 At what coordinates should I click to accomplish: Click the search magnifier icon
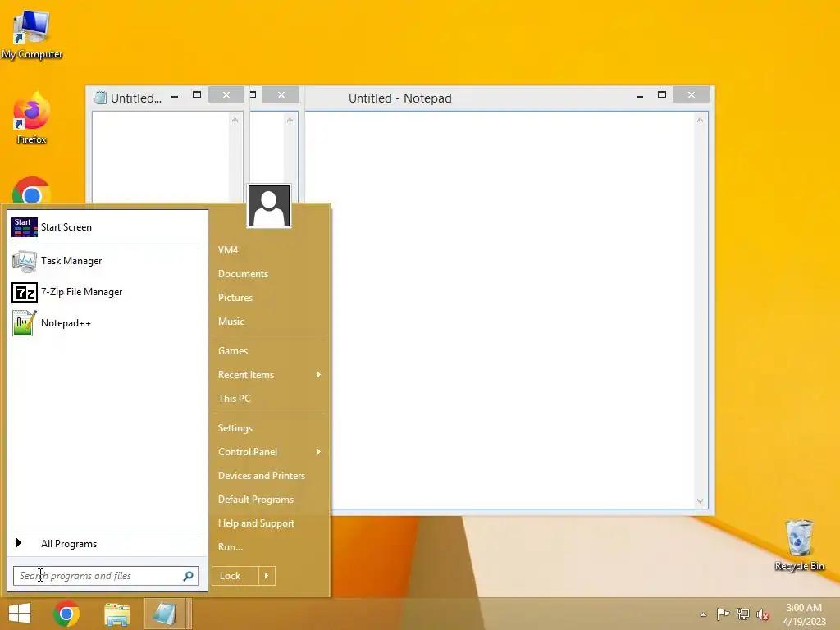click(x=188, y=576)
